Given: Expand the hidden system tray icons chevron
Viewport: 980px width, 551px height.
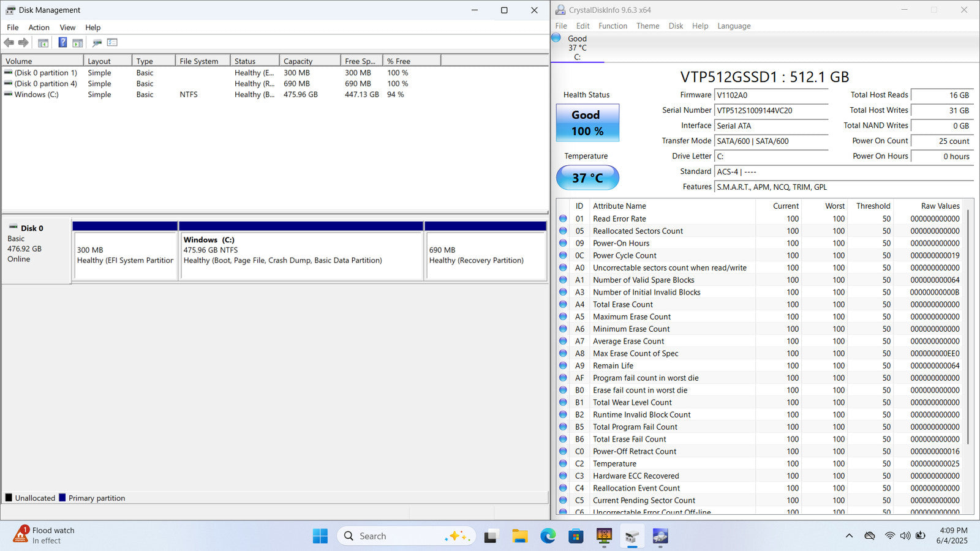Looking at the screenshot, I should pyautogui.click(x=849, y=536).
